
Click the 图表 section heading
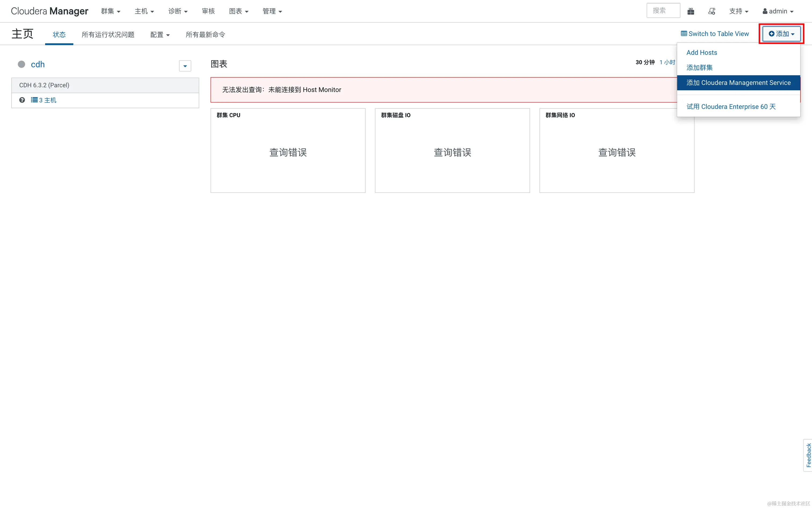click(219, 64)
